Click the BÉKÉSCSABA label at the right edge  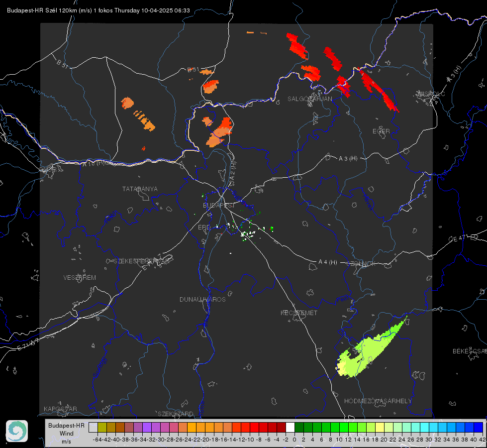tap(470, 351)
